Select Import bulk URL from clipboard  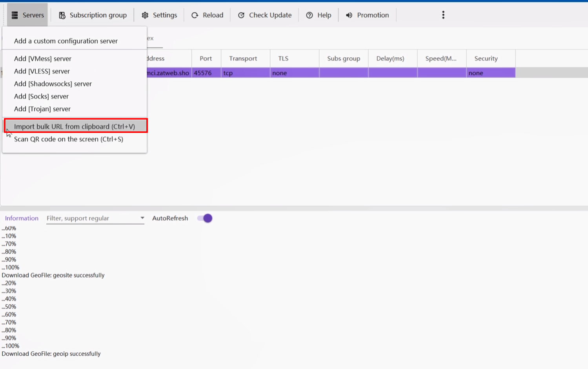(75, 126)
